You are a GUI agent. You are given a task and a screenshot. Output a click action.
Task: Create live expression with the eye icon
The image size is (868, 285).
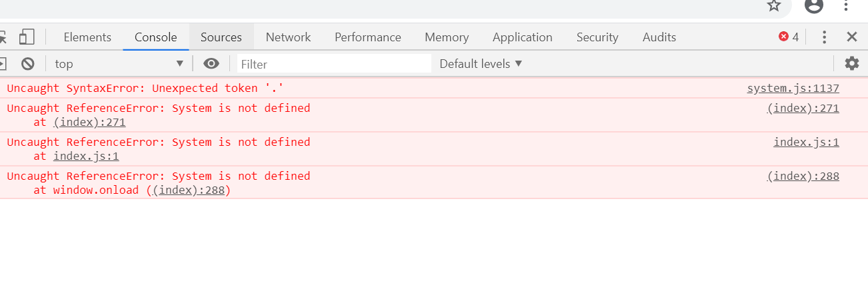[x=211, y=64]
